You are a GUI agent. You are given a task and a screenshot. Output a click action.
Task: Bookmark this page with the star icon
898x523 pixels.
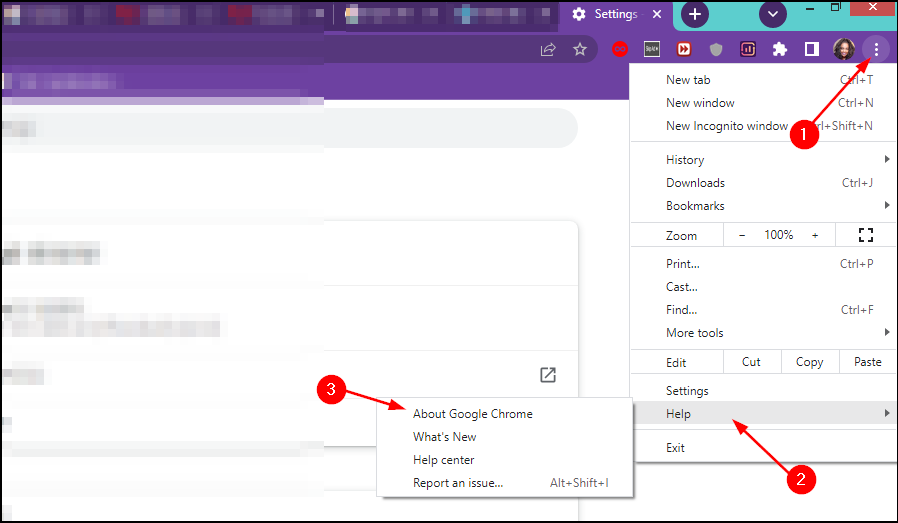[580, 49]
